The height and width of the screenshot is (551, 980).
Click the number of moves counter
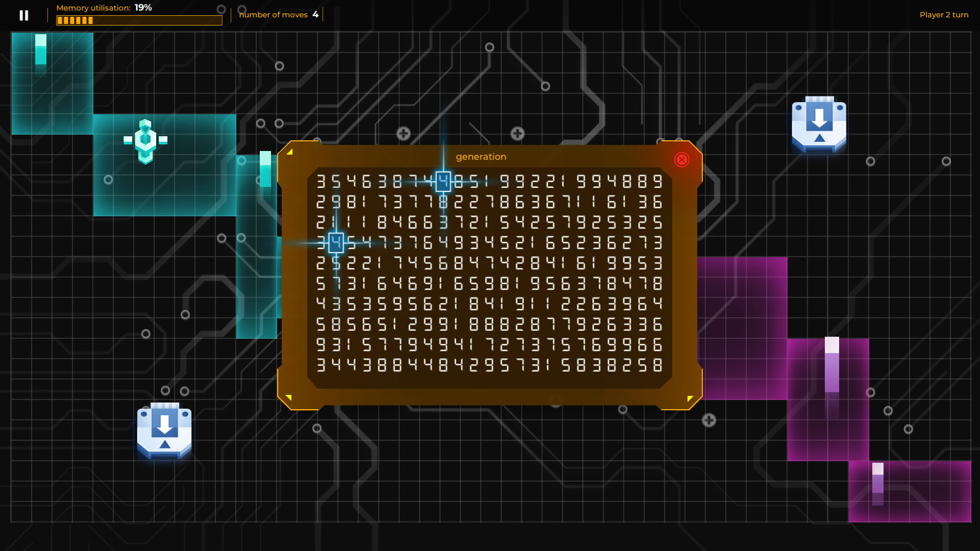coord(278,14)
